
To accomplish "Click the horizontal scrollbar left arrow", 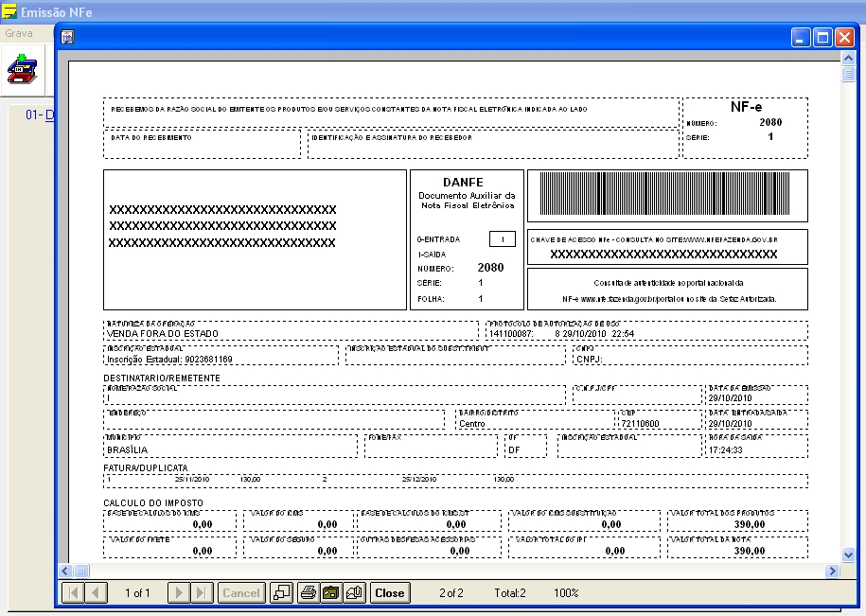I will pos(66,571).
